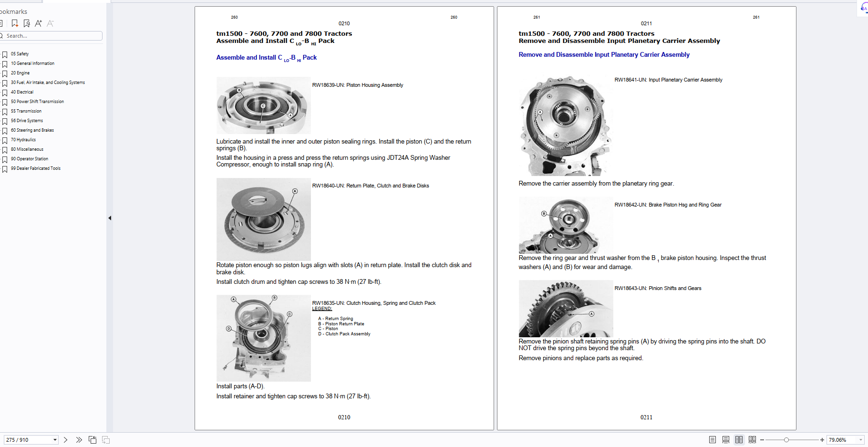Click the 'LEGEND:' text on page 0210
The image size is (868, 447).
[x=322, y=309]
